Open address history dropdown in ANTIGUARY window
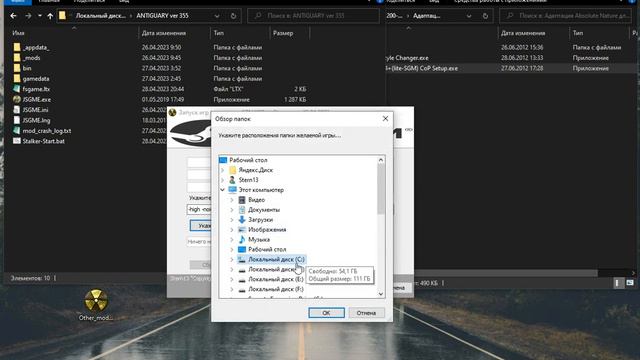This screenshot has width=640, height=360. pyautogui.click(x=217, y=16)
